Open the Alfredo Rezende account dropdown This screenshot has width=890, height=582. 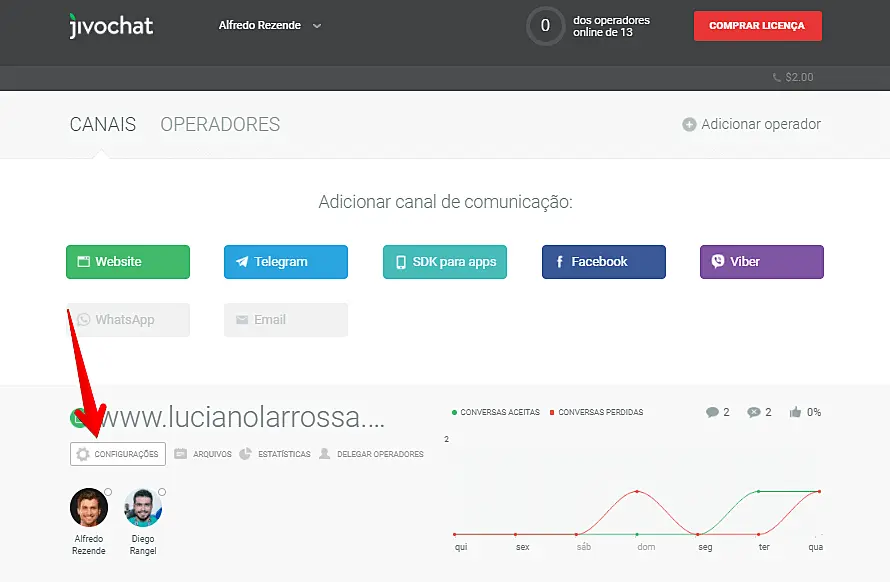pos(270,26)
